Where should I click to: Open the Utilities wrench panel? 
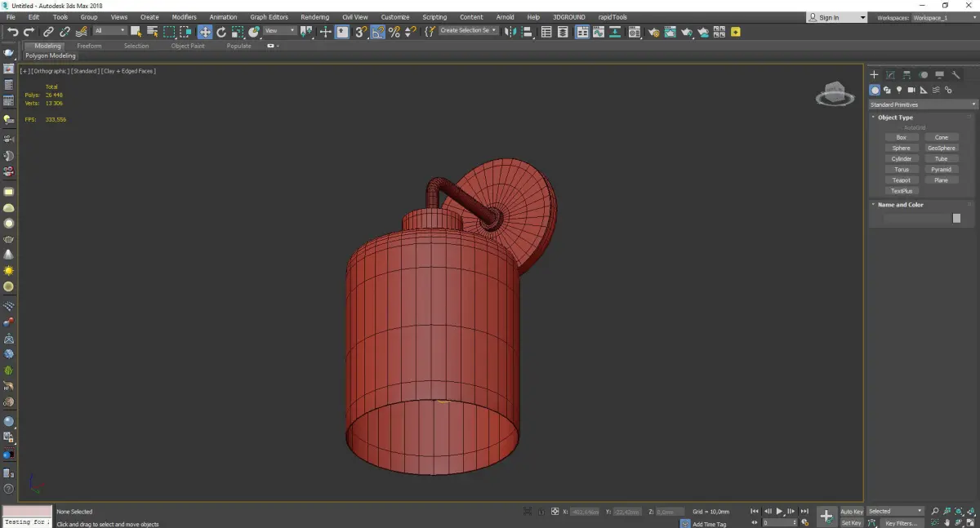pos(956,75)
